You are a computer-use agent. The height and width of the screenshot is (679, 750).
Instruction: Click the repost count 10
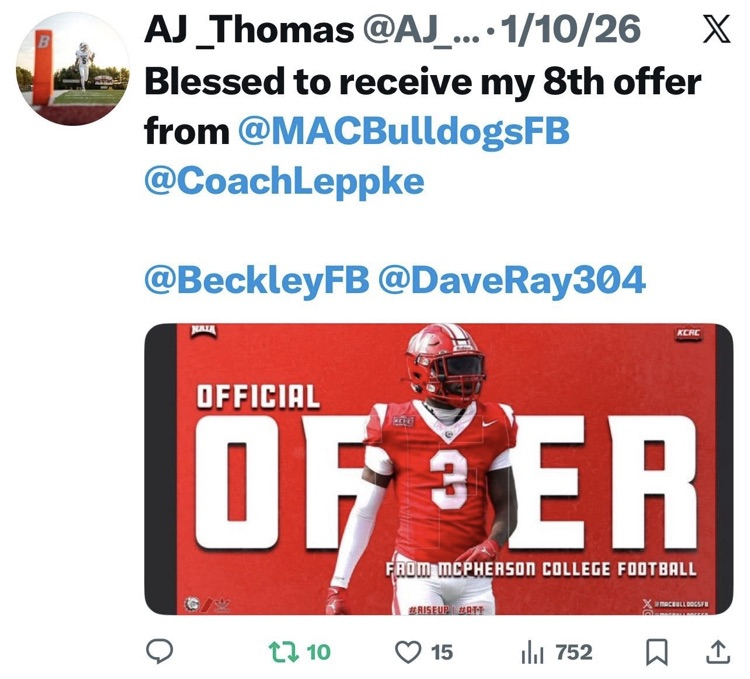coord(319,652)
